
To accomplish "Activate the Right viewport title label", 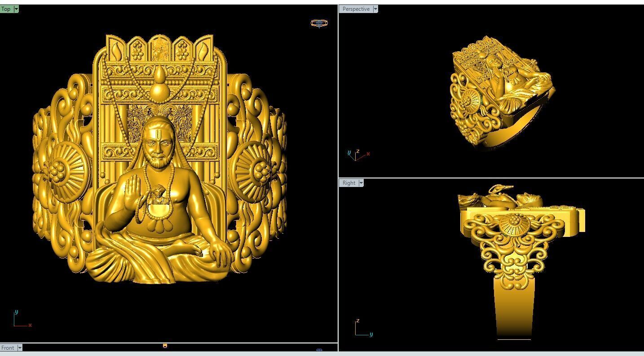I will click(x=349, y=183).
